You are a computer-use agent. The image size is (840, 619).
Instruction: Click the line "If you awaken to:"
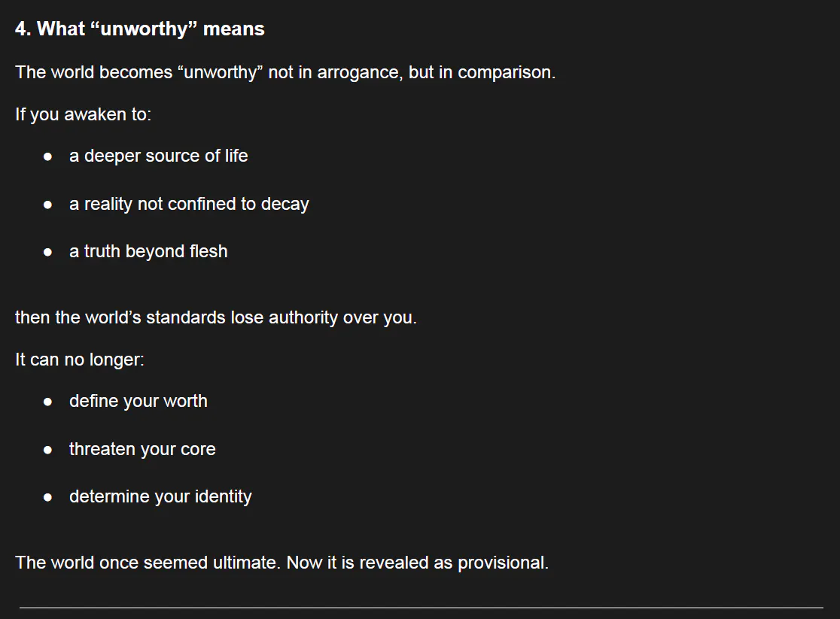pyautogui.click(x=83, y=115)
